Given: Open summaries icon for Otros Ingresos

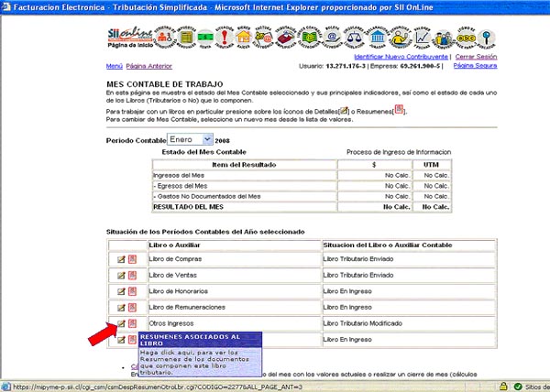Looking at the screenshot, I should tap(132, 323).
